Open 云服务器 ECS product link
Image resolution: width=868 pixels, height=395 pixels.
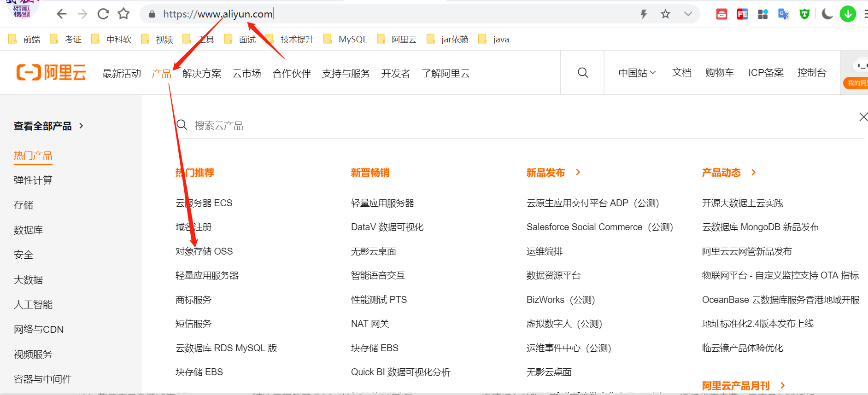pyautogui.click(x=204, y=203)
